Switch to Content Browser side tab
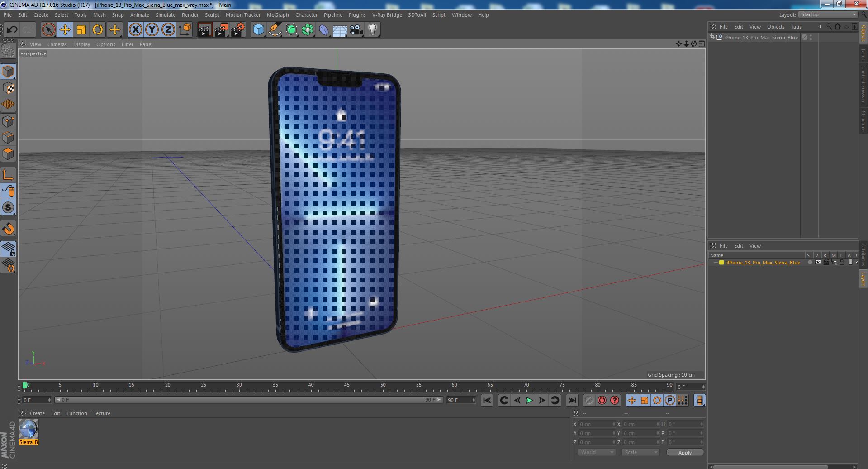 [x=863, y=85]
